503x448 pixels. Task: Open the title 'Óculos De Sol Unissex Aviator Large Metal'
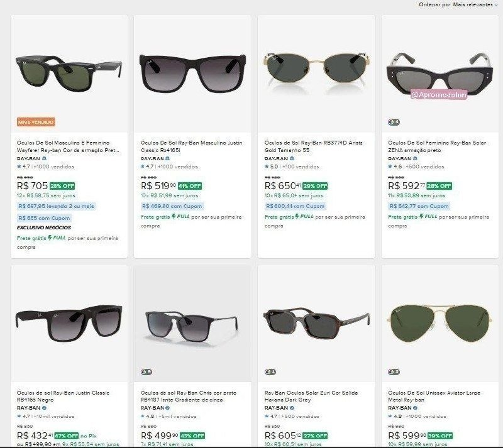(434, 396)
